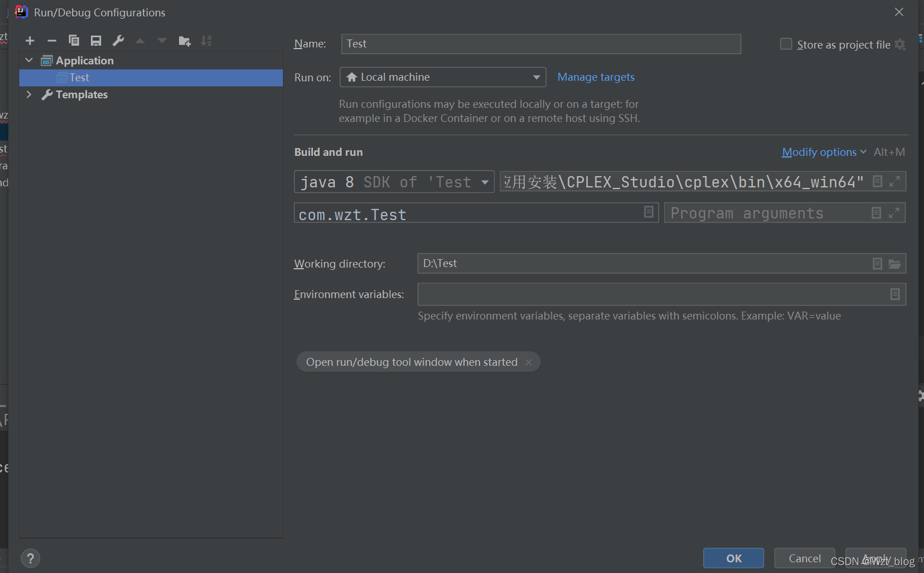Close the Run/Debug Configurations dialog
Screen dimensions: 924x573
point(899,12)
